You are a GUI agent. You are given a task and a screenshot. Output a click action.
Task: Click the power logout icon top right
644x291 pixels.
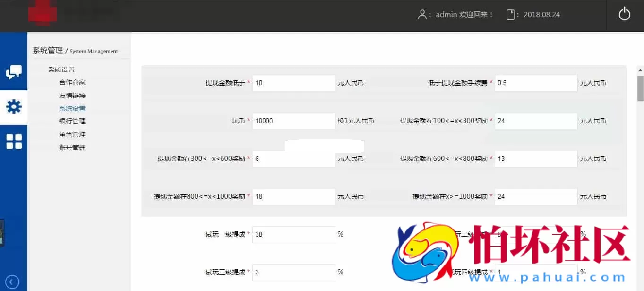point(624,14)
